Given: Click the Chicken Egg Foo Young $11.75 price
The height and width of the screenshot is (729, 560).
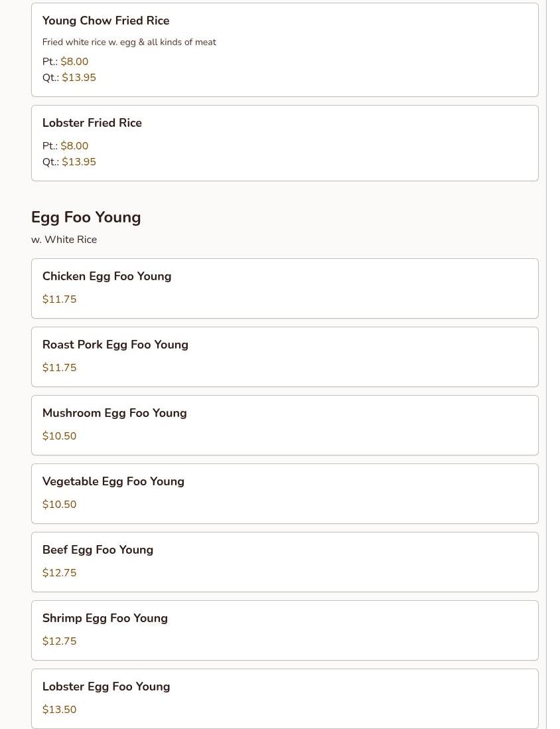Looking at the screenshot, I should 59,299.
